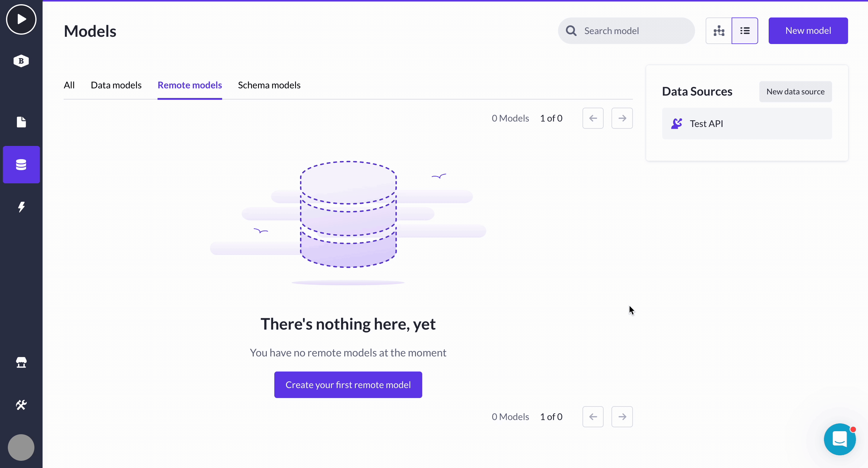868x468 pixels.
Task: Select the Remote models tab
Action: click(x=190, y=85)
